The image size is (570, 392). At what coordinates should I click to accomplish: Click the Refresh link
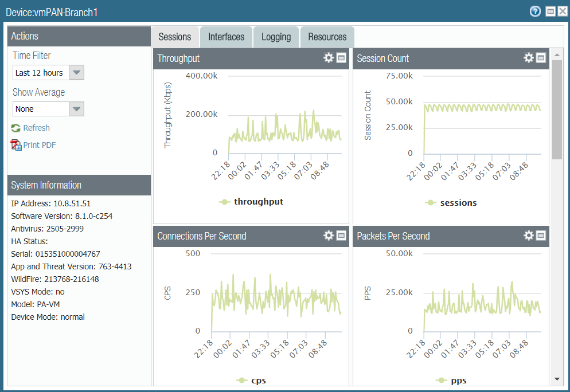[36, 128]
